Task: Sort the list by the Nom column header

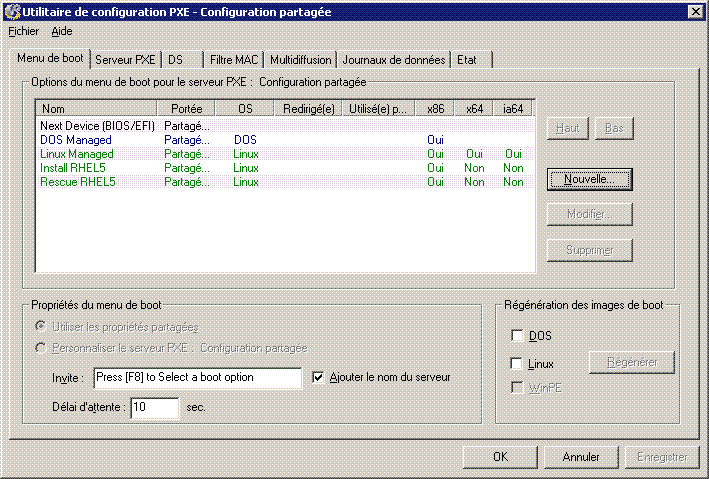Action: [x=96, y=108]
